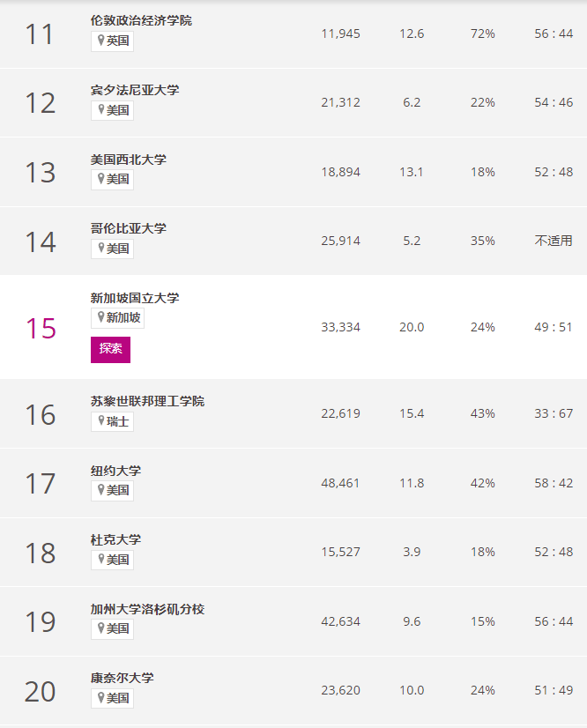Select the rank 15 highlighted row number

[x=41, y=328]
